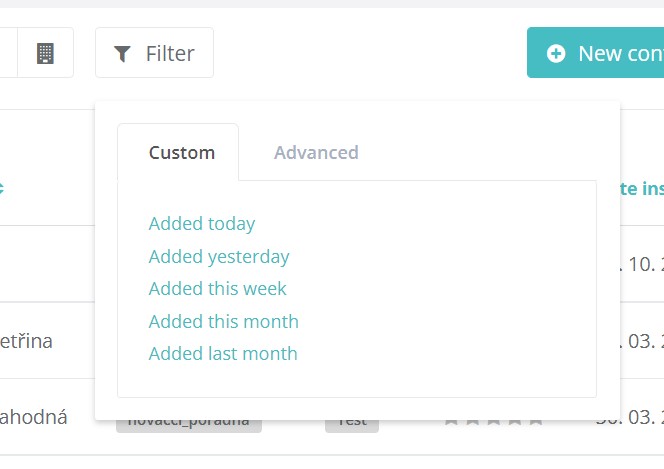The image size is (664, 469).
Task: Filter contacts by Added today
Action: (x=202, y=223)
